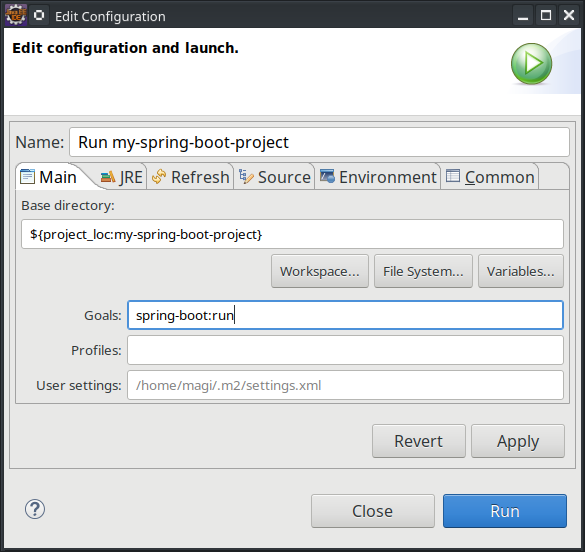
Task: Click the 'Edit Configuration' window title
Action: pos(110,16)
